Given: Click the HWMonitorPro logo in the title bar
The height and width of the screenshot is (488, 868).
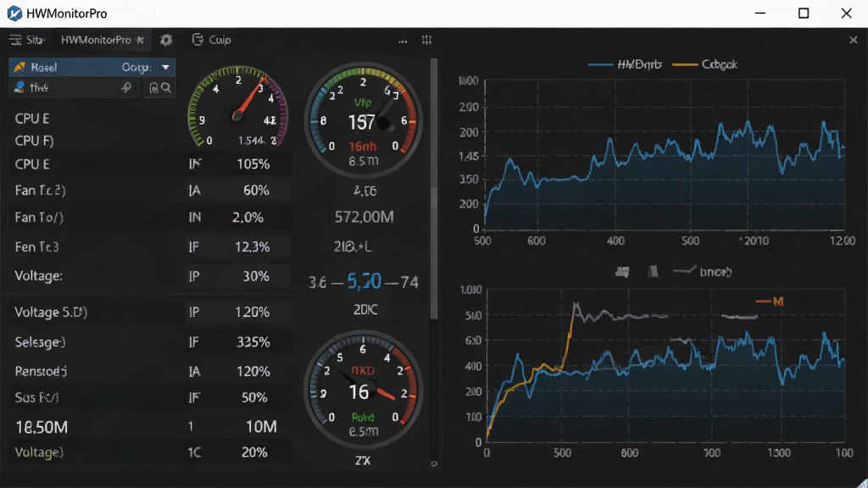Looking at the screenshot, I should point(14,14).
